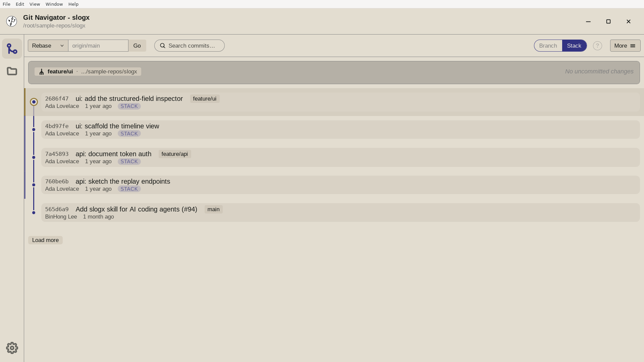Select HEAD commit node on graph
Image resolution: width=644 pixels, height=362 pixels.
point(34,102)
